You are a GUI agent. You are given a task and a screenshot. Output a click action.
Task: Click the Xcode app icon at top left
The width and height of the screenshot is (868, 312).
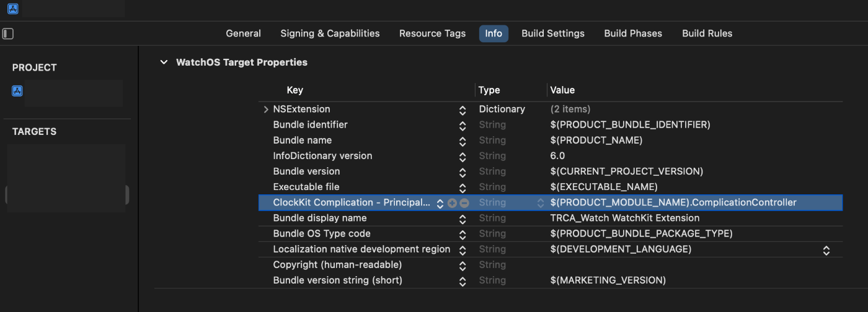click(x=13, y=9)
